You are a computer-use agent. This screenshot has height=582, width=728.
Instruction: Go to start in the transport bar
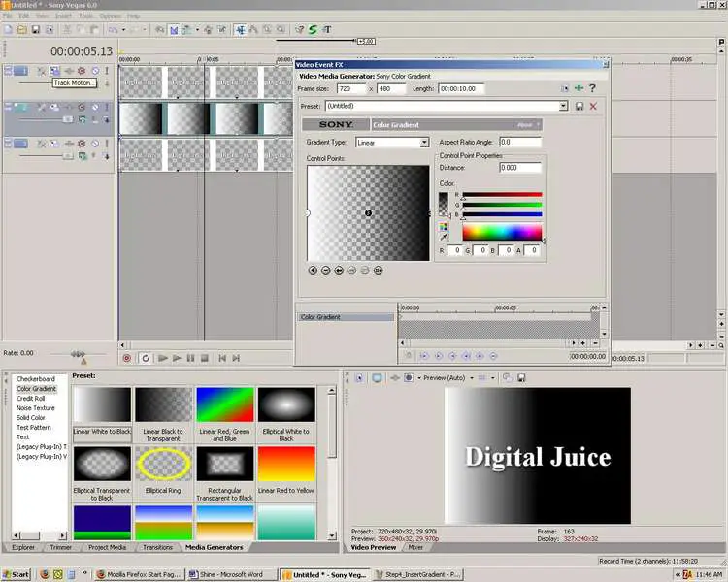click(x=222, y=358)
